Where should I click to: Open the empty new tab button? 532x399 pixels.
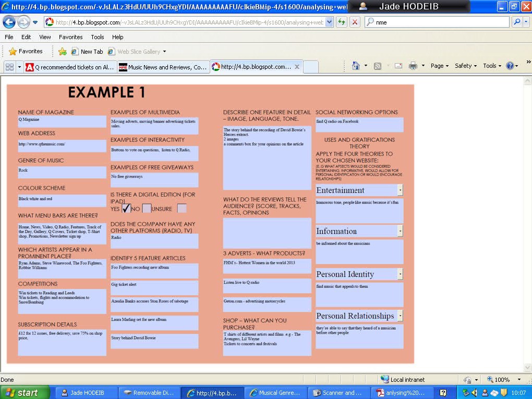[311, 67]
